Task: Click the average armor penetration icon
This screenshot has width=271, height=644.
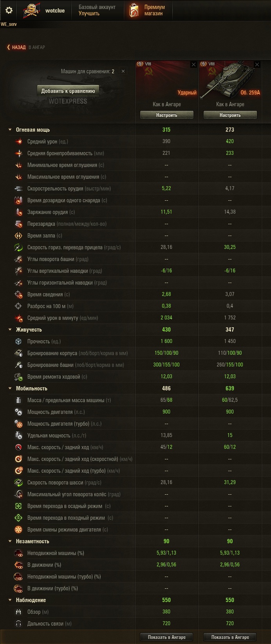Action: [x=19, y=153]
